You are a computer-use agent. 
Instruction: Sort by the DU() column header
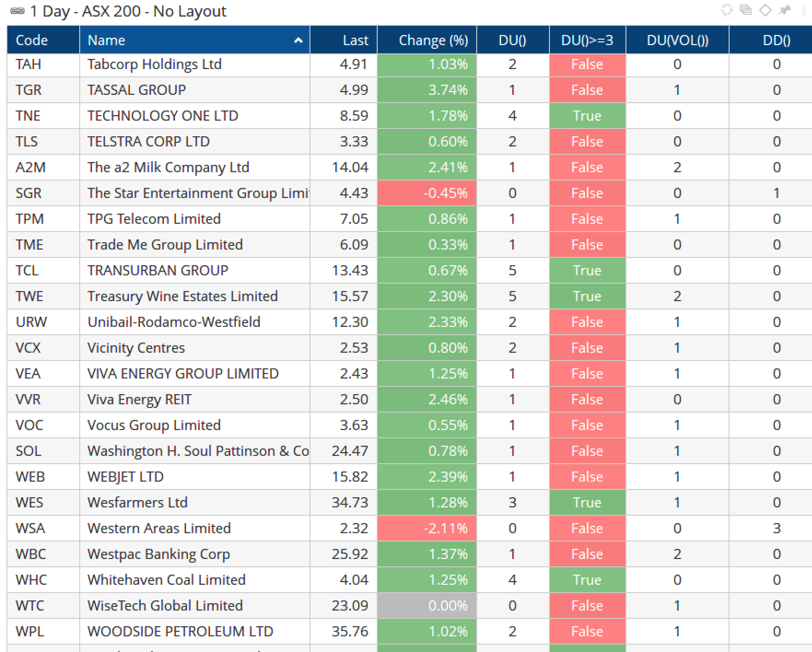[513, 40]
